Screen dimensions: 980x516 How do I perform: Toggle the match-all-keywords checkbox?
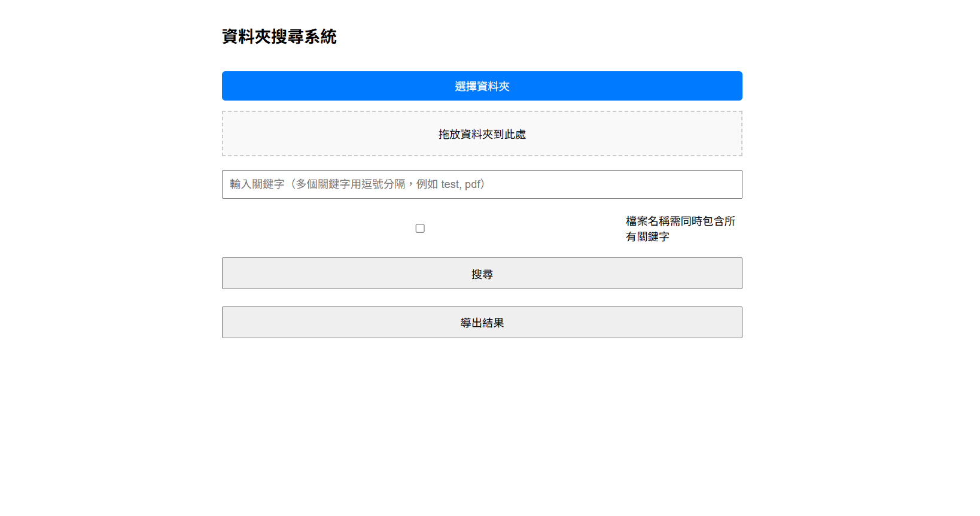click(420, 229)
